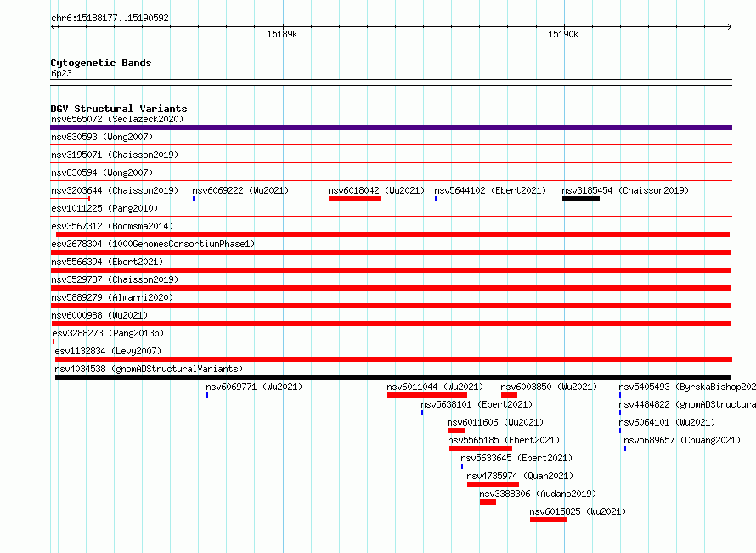The width and height of the screenshot is (756, 553).
Task: Click the red bar under nsv6000988
Action: [x=391, y=324]
